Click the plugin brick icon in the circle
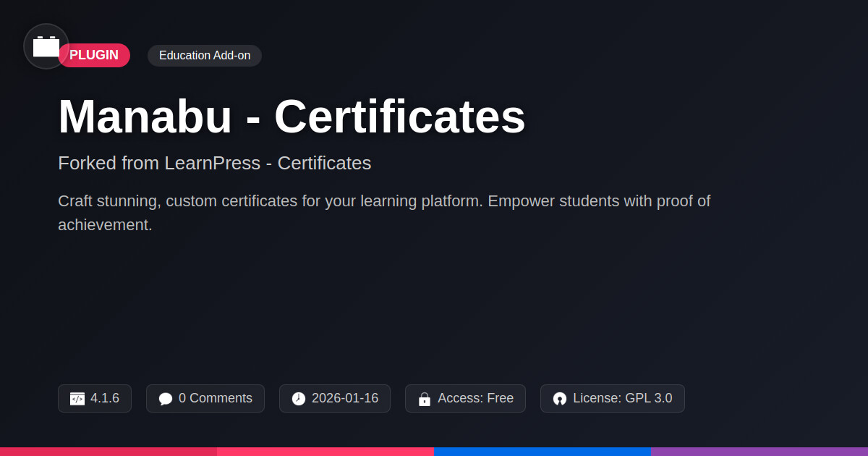 [x=46, y=46]
